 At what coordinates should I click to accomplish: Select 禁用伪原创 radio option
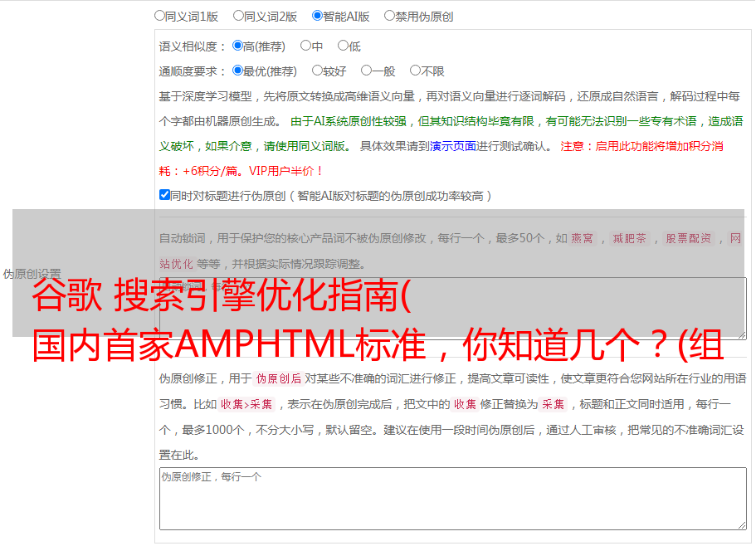coord(389,16)
